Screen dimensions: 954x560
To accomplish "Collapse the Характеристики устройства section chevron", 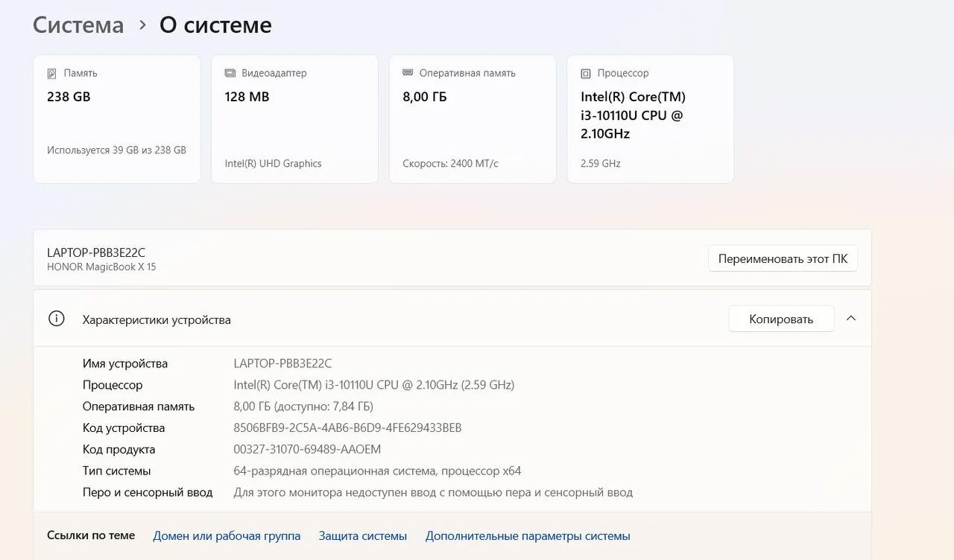I will pyautogui.click(x=851, y=319).
